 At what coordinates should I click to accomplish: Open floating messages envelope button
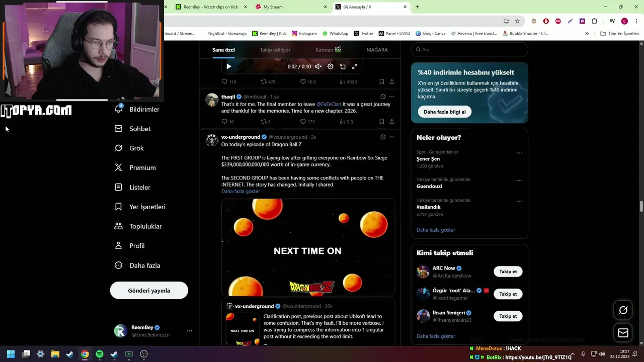(x=623, y=333)
